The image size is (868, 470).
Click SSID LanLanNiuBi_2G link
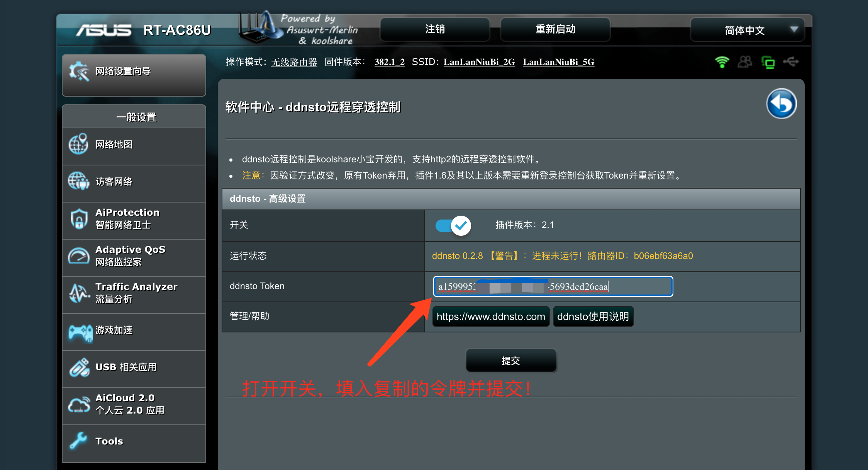pos(479,62)
